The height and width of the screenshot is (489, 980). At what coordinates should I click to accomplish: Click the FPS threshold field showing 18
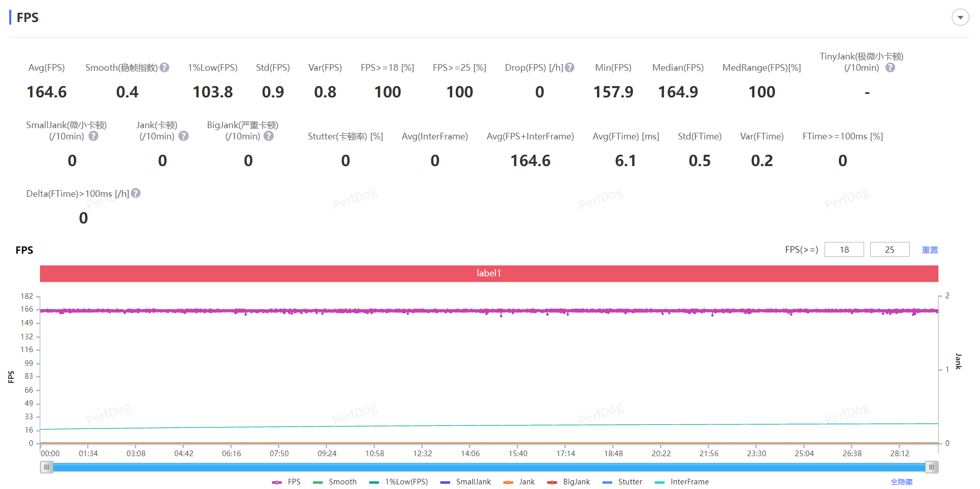tap(844, 250)
